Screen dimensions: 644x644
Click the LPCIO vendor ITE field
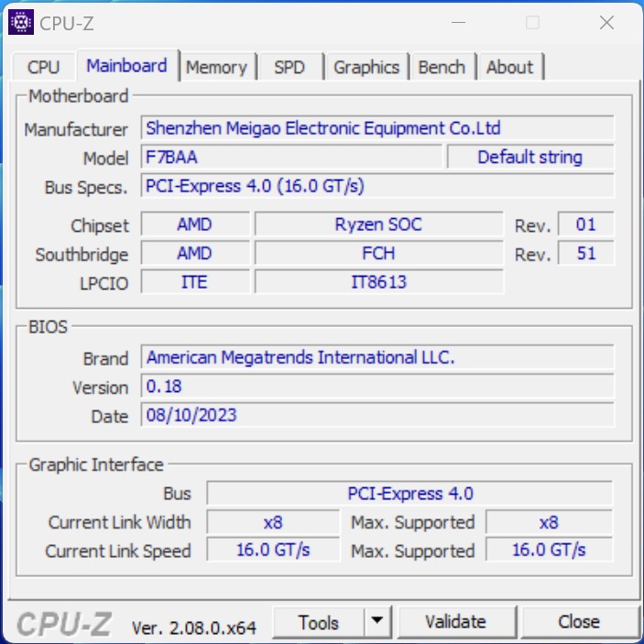pos(195,282)
